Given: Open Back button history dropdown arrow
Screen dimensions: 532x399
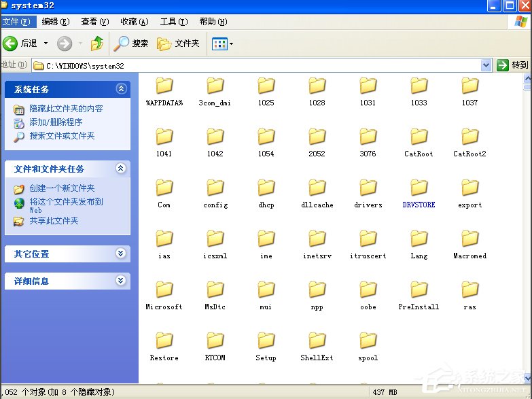Looking at the screenshot, I should click(46, 44).
